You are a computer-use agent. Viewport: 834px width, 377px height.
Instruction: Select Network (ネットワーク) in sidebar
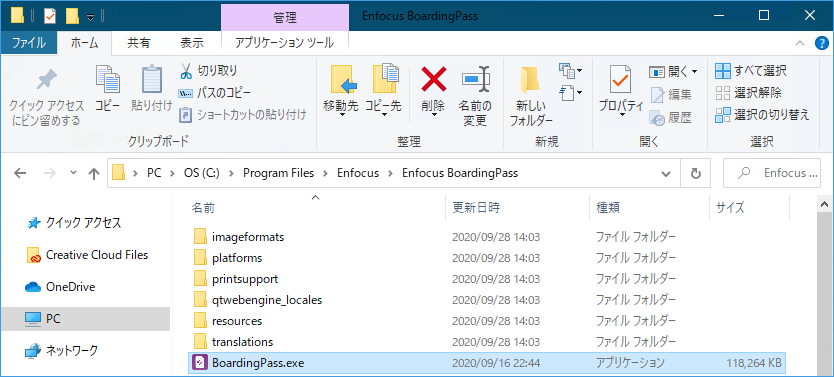tap(62, 350)
